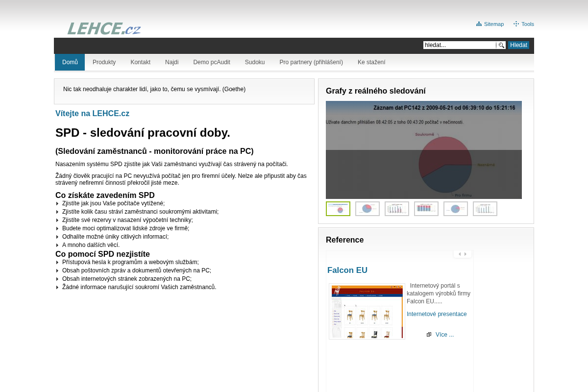Click the Více ... link
This screenshot has width=588, height=392.
tap(444, 335)
